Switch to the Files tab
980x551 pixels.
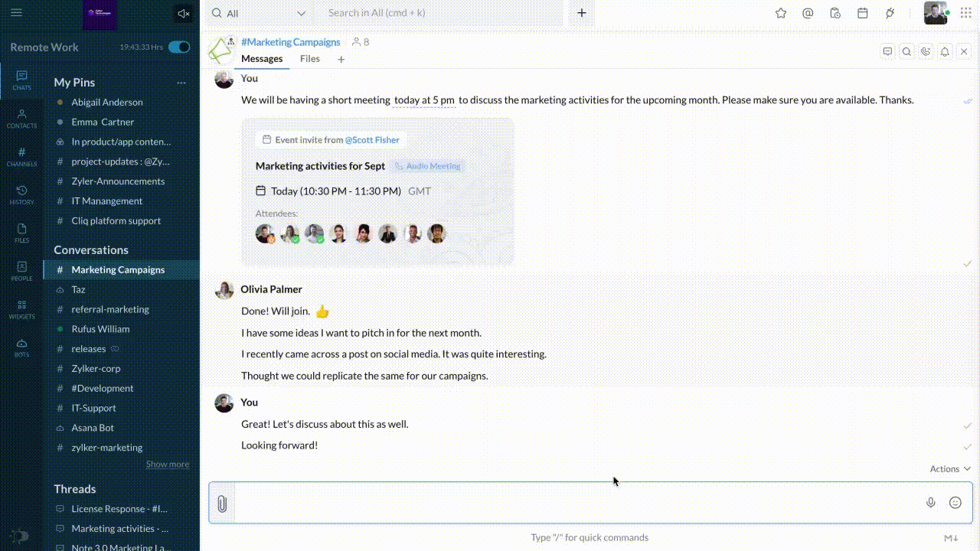(310, 59)
